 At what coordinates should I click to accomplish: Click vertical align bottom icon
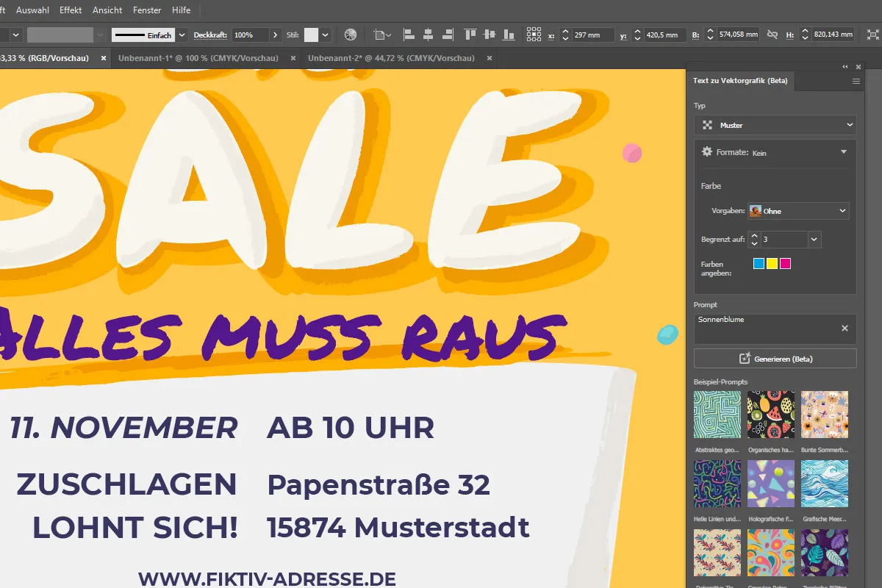[x=509, y=35]
